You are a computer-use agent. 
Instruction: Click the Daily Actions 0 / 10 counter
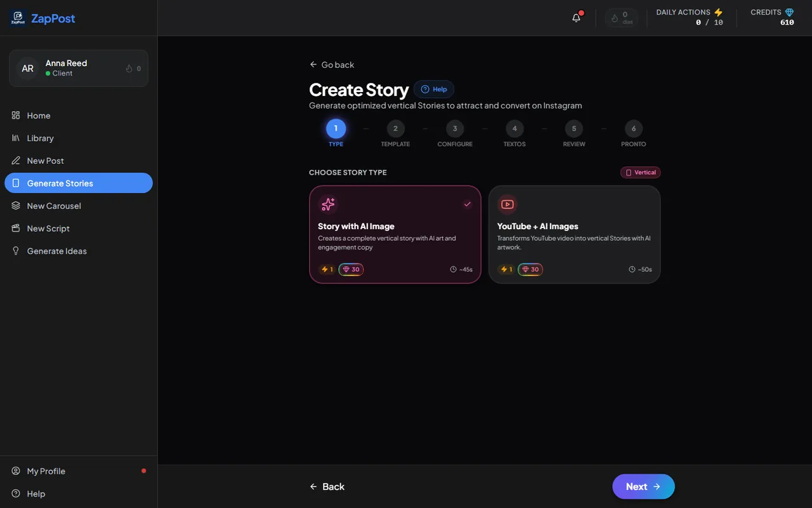coord(709,22)
